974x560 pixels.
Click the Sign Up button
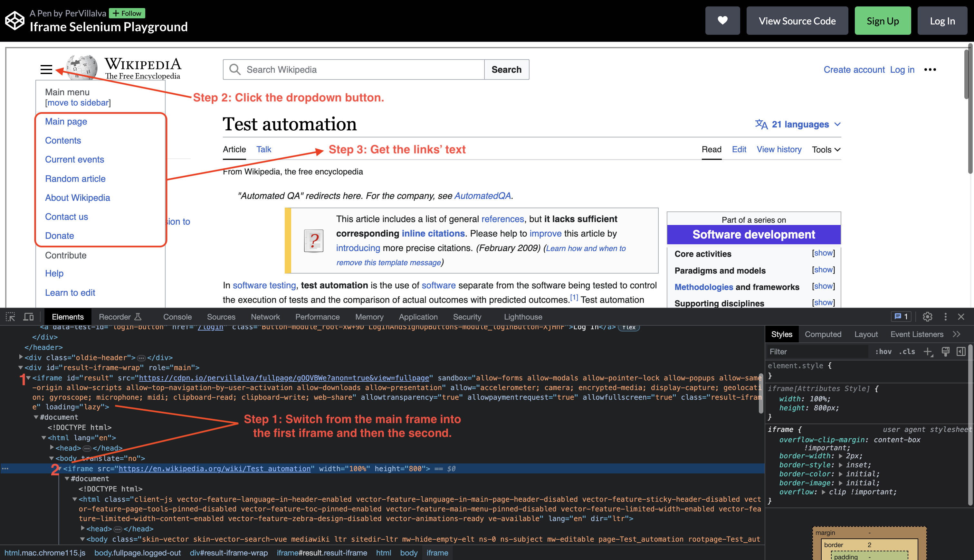tap(883, 20)
